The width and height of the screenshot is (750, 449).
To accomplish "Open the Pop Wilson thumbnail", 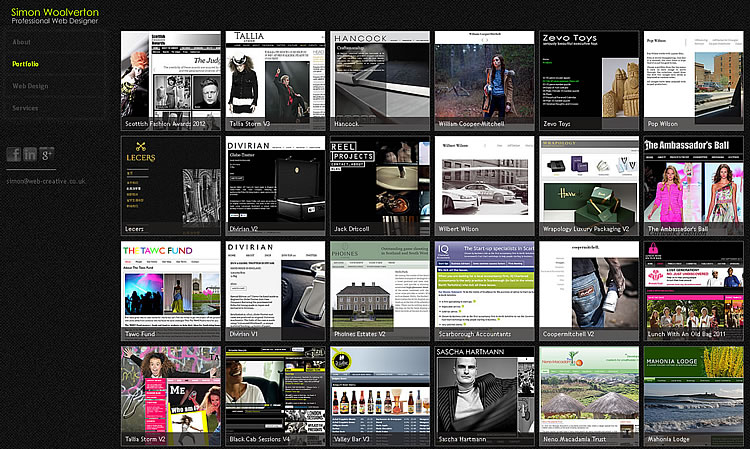I will click(x=694, y=81).
